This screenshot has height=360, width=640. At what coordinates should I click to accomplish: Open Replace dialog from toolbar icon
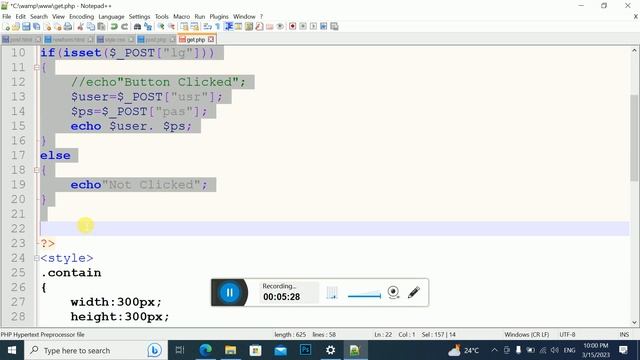click(x=148, y=27)
